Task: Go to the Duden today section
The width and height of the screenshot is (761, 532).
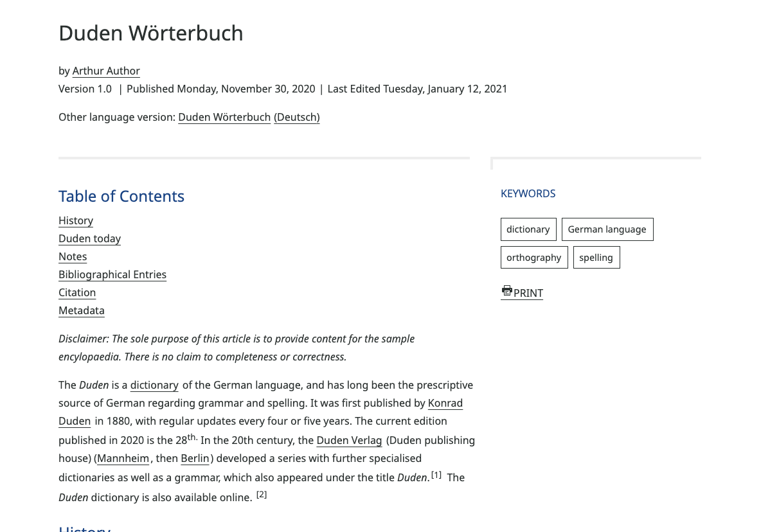Action: pyautogui.click(x=90, y=238)
